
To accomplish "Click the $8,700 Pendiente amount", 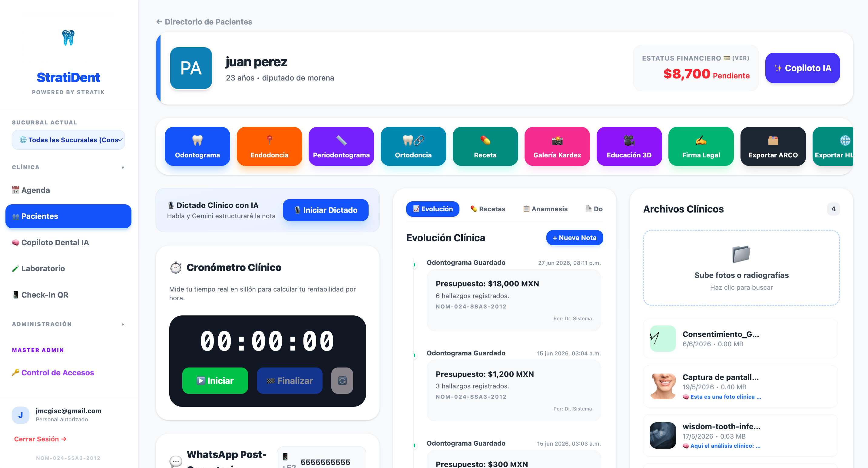I will pos(706,74).
